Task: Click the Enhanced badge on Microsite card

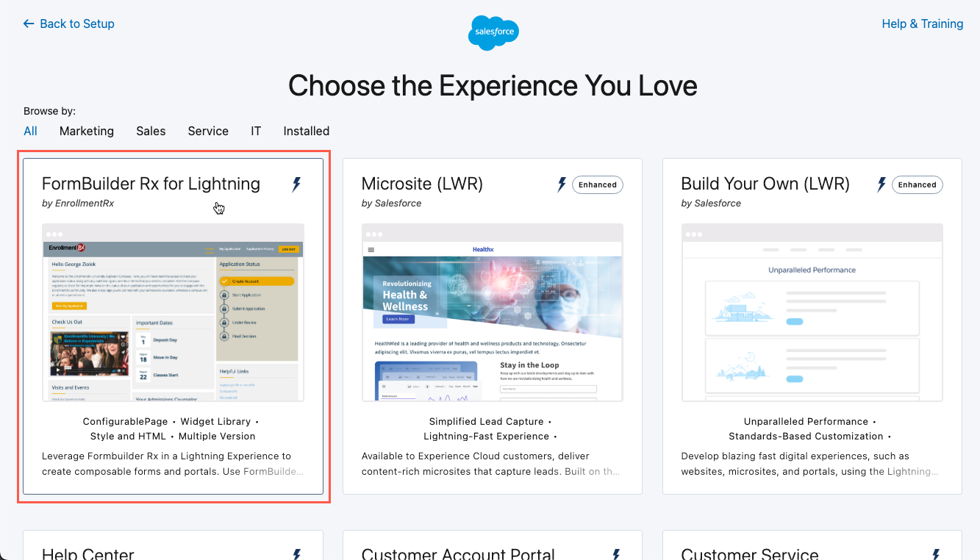Action: coord(597,184)
